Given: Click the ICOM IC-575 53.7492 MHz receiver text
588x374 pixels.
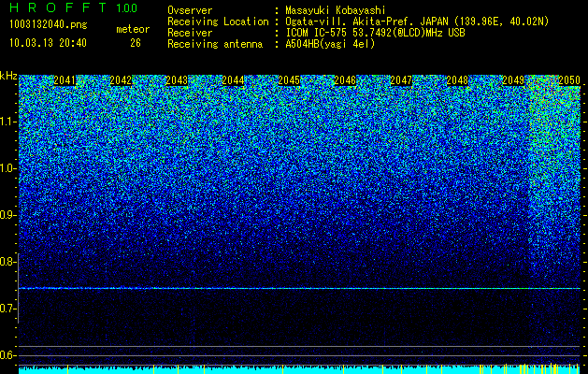Looking at the screenshot, I should (376, 33).
